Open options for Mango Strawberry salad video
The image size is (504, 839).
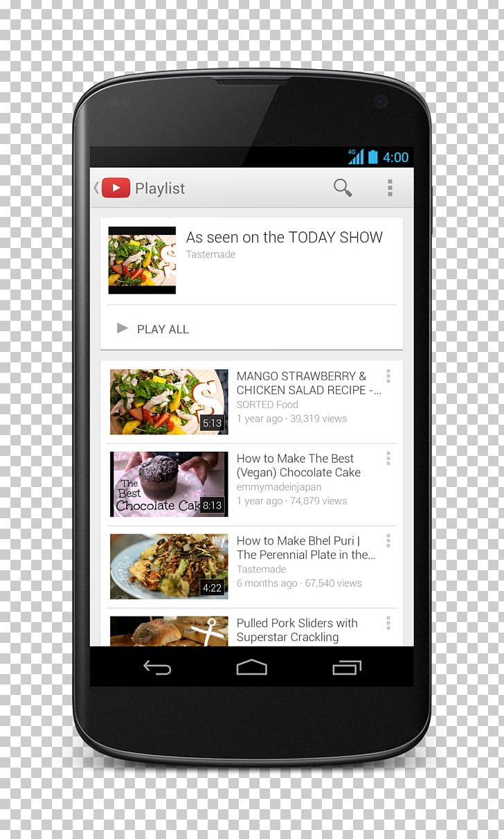[x=388, y=376]
